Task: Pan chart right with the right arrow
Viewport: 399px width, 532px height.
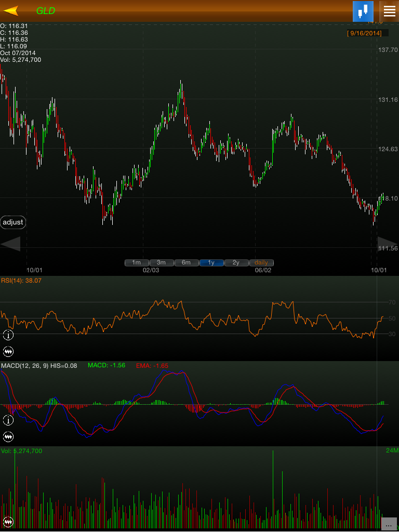Action: 388,244
